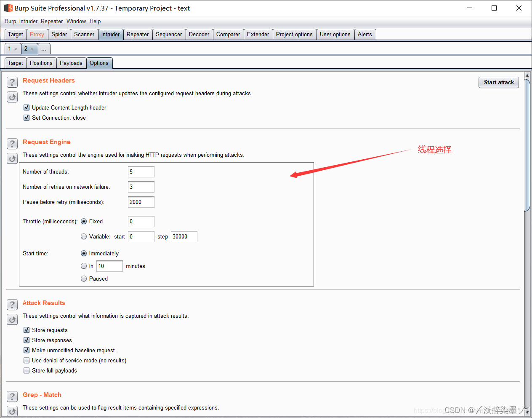The height and width of the screenshot is (418, 532).
Task: Click the options panel vertical scrollbar
Action: coord(527,145)
